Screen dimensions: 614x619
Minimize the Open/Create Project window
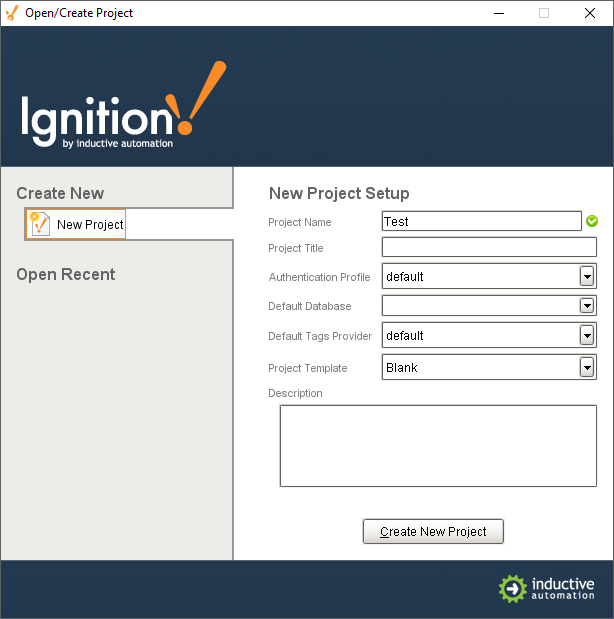coord(499,13)
